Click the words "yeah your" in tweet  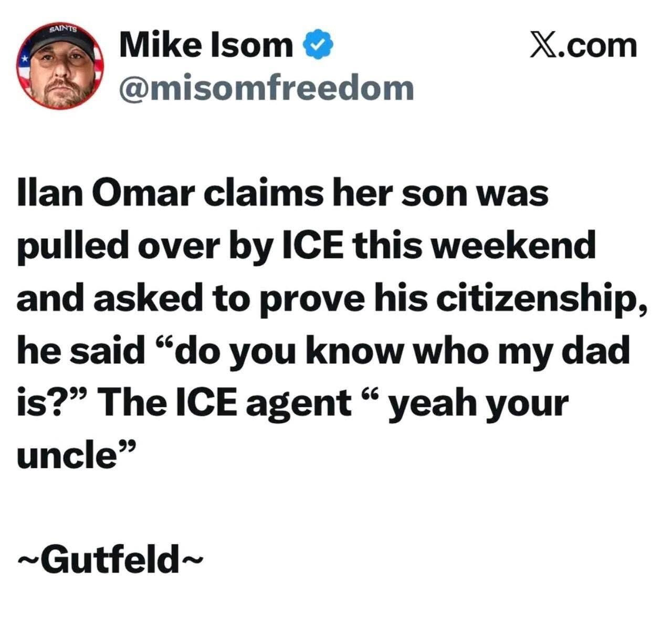point(478,404)
